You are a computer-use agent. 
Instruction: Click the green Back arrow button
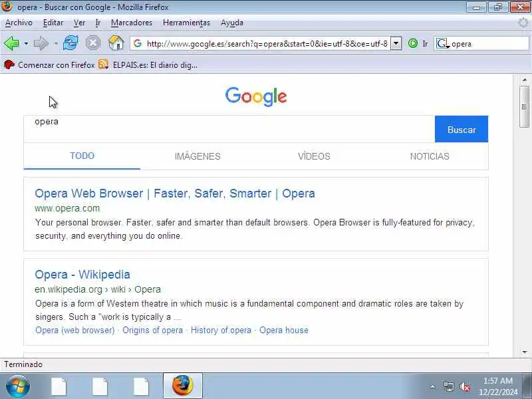tap(11, 44)
